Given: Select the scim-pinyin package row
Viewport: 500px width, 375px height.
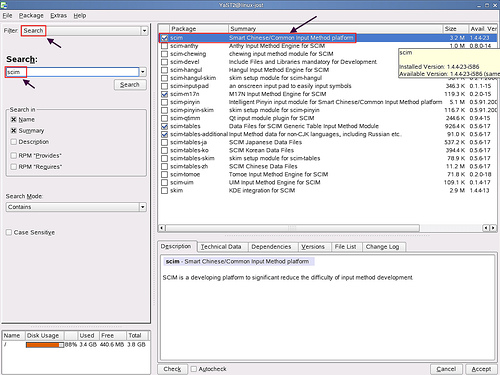Looking at the screenshot, I should click(x=328, y=102).
